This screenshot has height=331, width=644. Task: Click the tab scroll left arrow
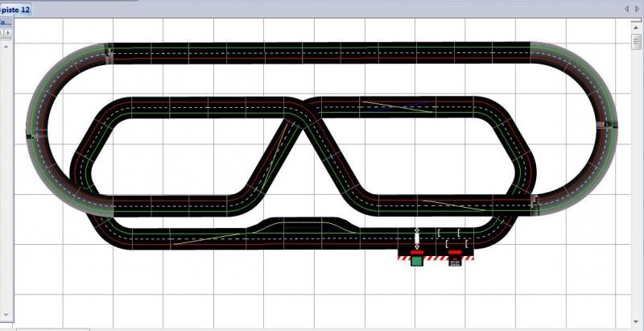point(626,8)
